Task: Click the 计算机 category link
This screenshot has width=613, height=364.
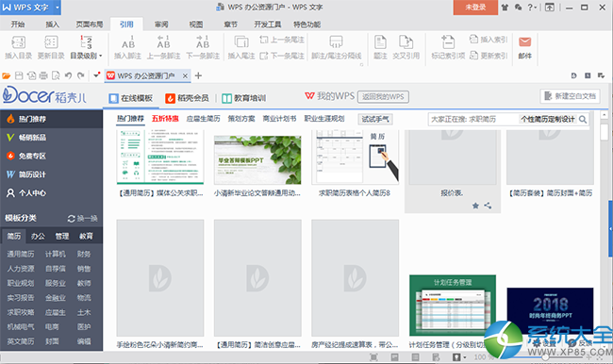Action: point(55,254)
